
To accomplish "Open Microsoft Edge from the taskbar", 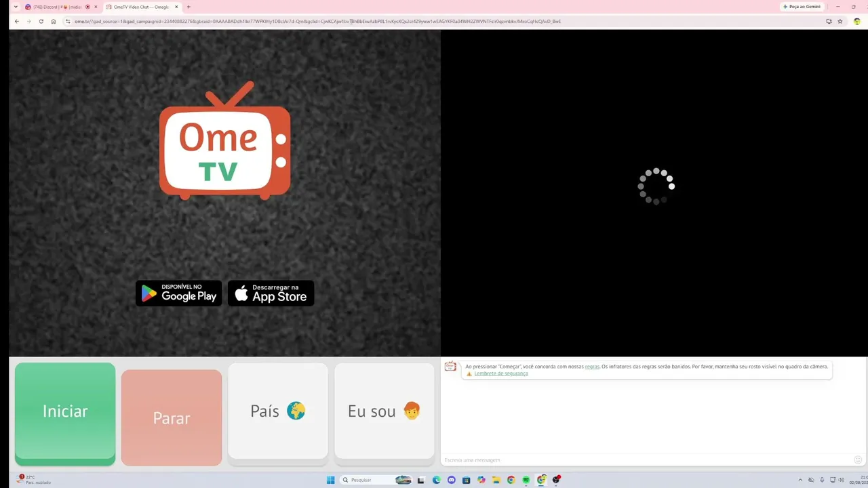I will [436, 480].
